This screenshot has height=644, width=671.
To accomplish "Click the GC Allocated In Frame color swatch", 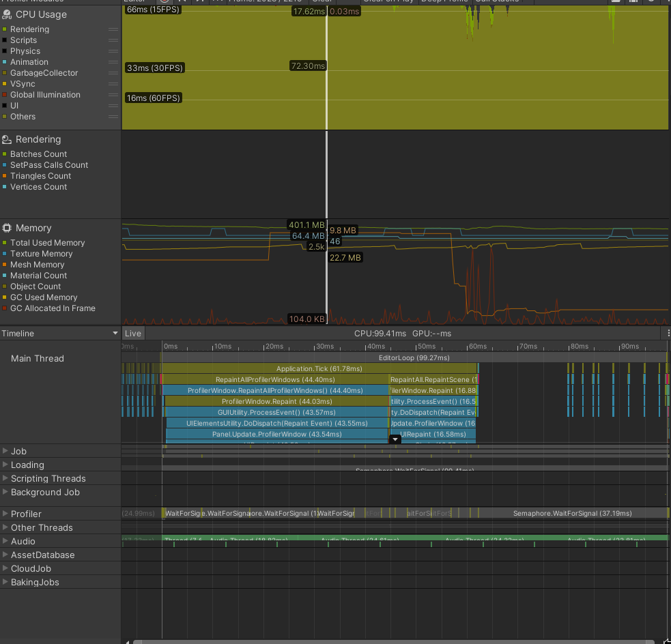I will tap(5, 308).
